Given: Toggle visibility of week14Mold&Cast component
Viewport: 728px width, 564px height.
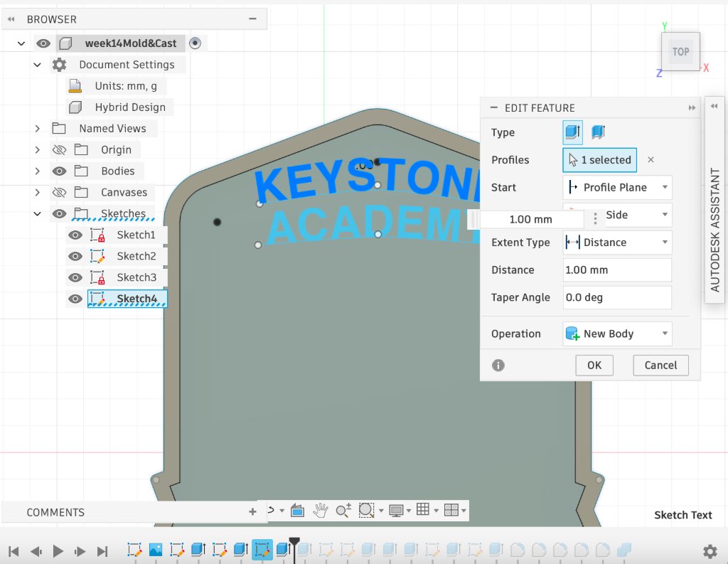Looking at the screenshot, I should tap(43, 43).
